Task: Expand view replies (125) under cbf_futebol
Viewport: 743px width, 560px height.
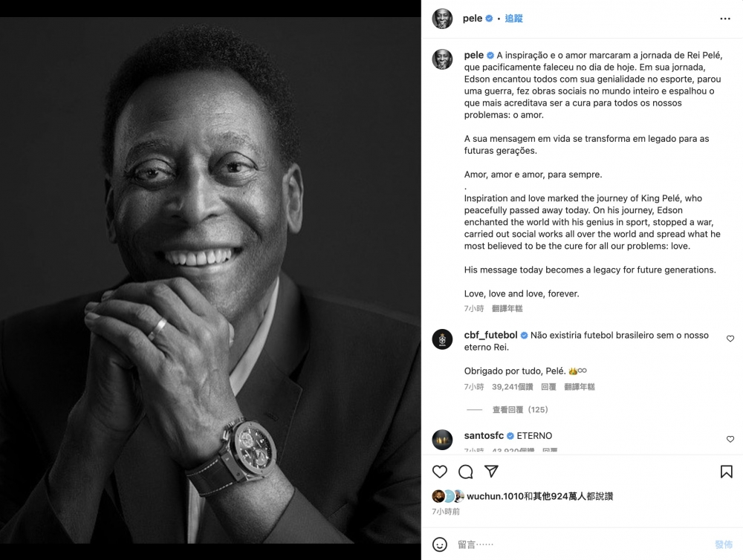Action: 520,410
